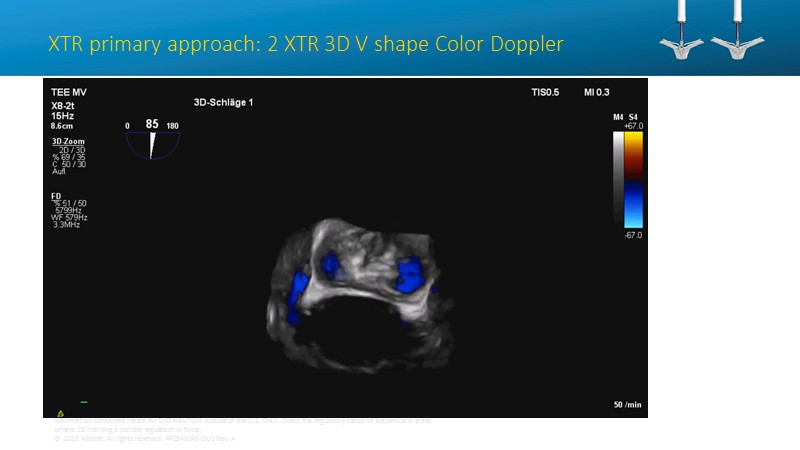The width and height of the screenshot is (800, 450).
Task: Click the color Doppler velocity scale bar
Action: pos(633,179)
